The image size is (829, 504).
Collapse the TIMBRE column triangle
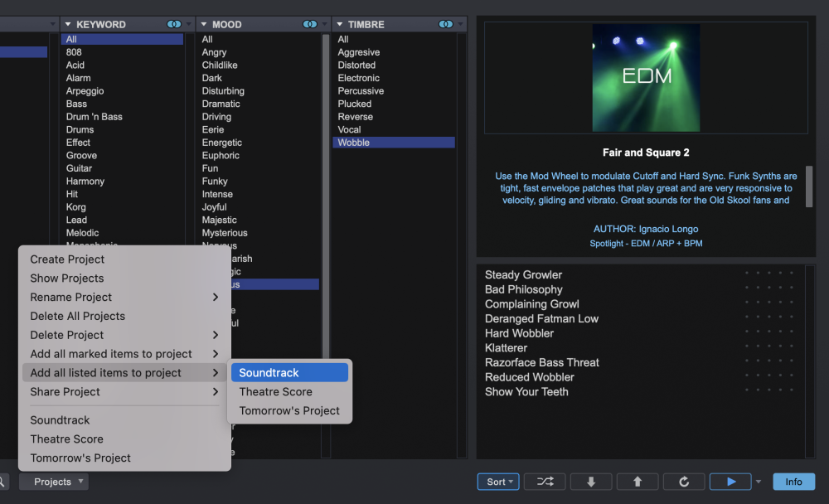point(339,24)
